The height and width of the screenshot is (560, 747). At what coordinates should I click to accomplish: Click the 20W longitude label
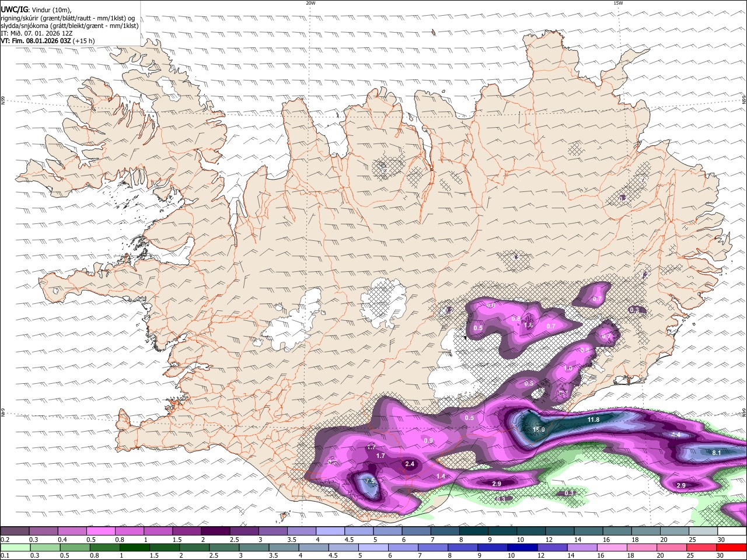[310, 3]
